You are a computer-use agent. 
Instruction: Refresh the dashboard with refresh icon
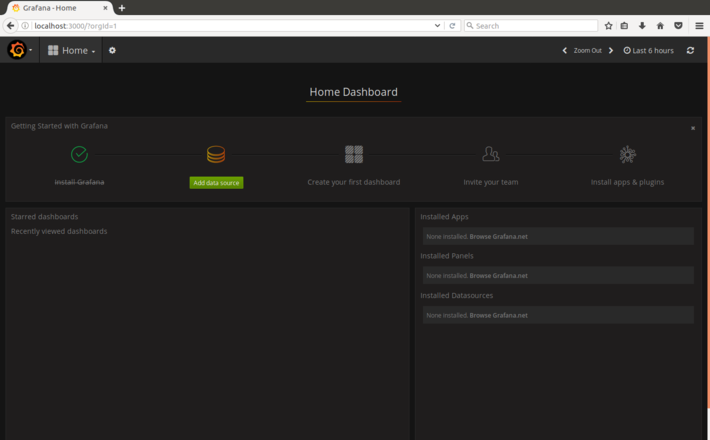pyautogui.click(x=690, y=50)
